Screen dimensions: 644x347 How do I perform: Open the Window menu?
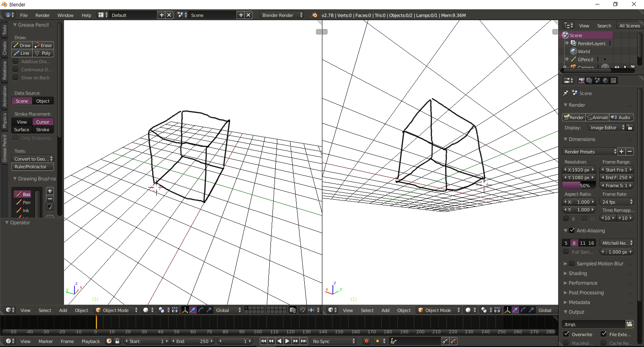click(x=65, y=15)
